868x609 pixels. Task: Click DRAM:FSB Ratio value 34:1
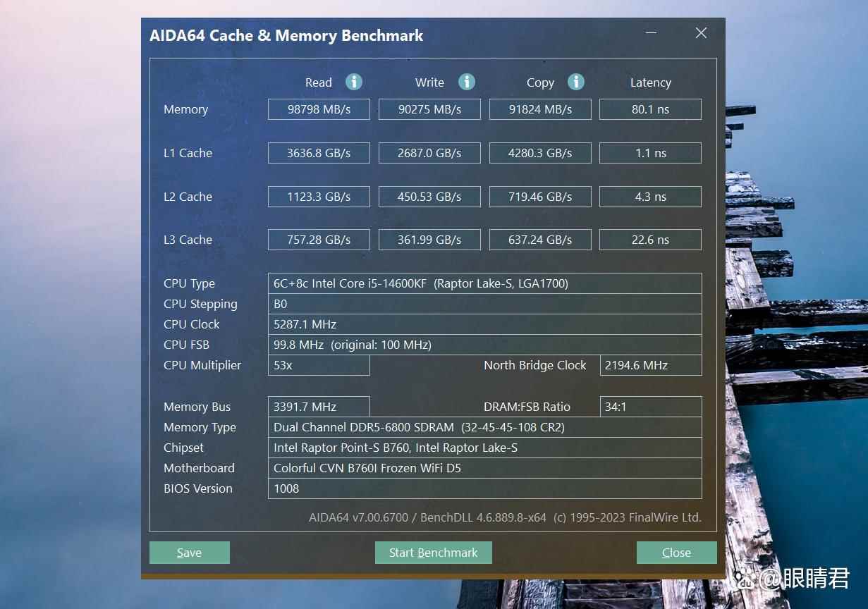point(651,407)
